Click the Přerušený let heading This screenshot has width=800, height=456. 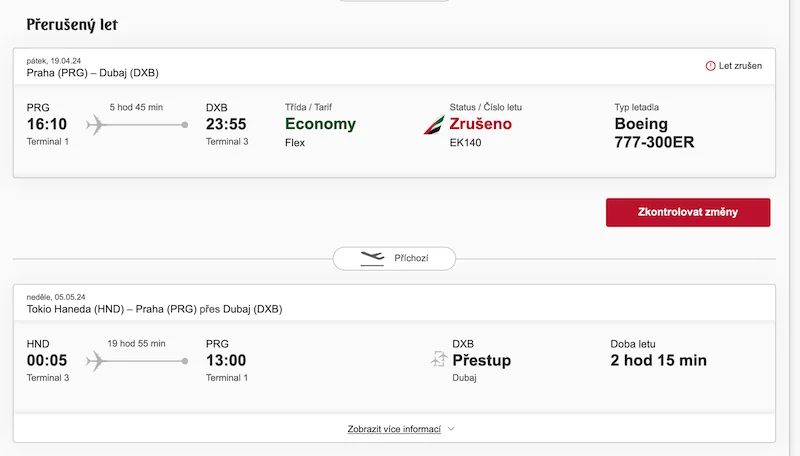[72, 24]
